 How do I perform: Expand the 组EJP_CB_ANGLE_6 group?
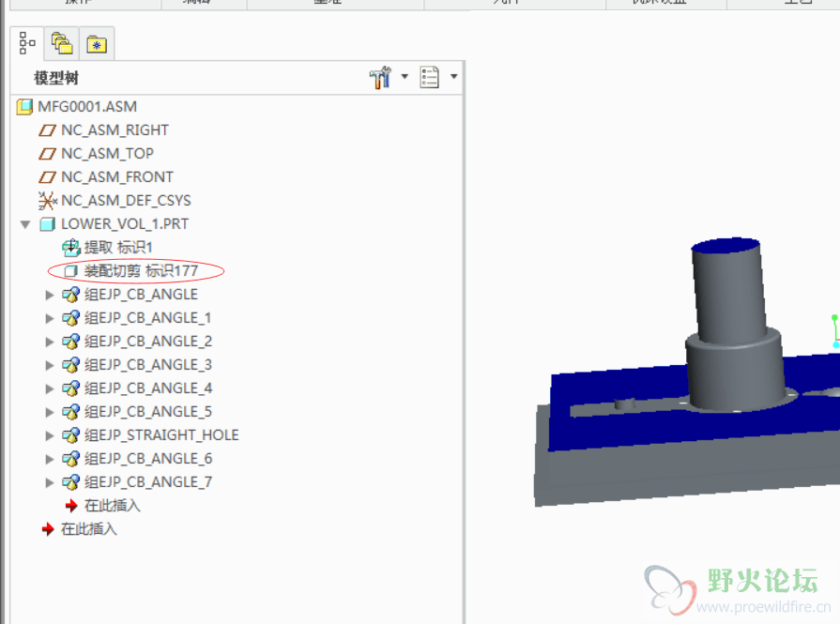(x=50, y=460)
